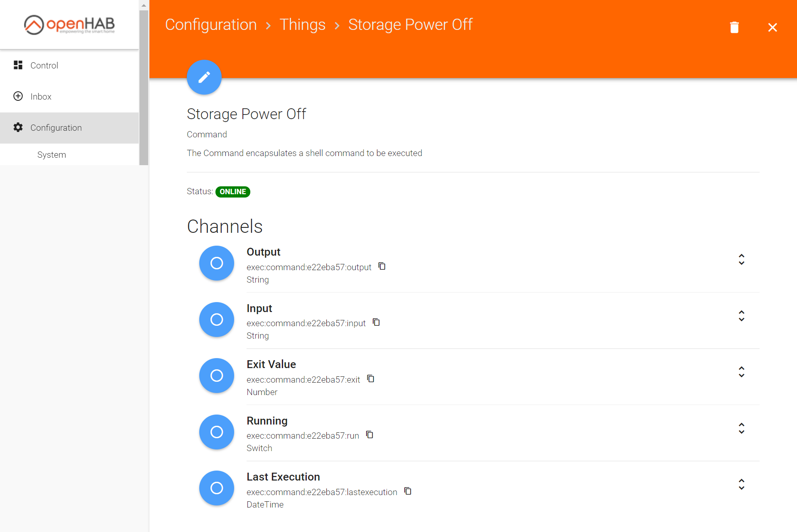Expand the Output channel details

point(741,259)
